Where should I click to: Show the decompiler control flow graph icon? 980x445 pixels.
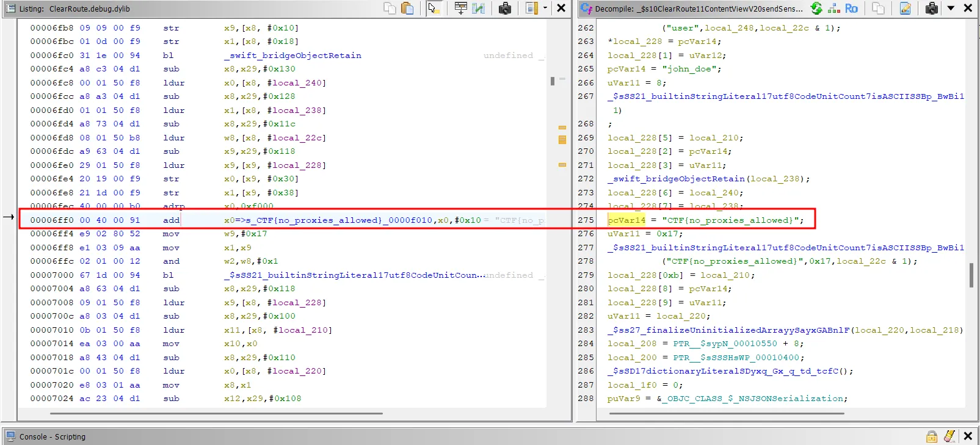834,8
